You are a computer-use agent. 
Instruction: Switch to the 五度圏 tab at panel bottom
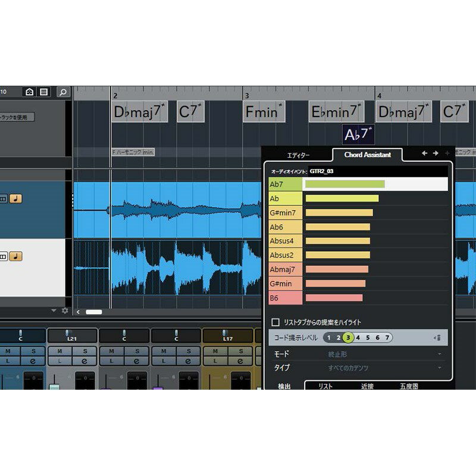[411, 386]
